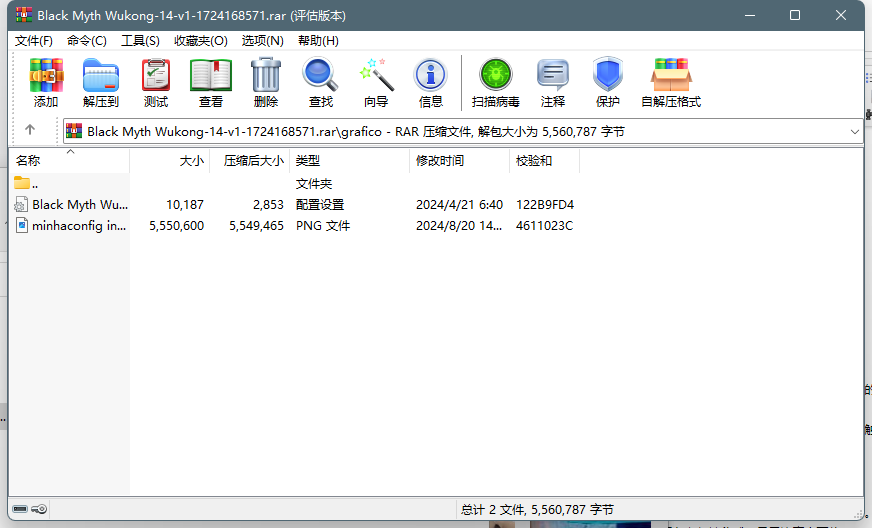Click the 解压到 (Extract to) toolbar icon
The height and width of the screenshot is (528, 872).
(101, 75)
